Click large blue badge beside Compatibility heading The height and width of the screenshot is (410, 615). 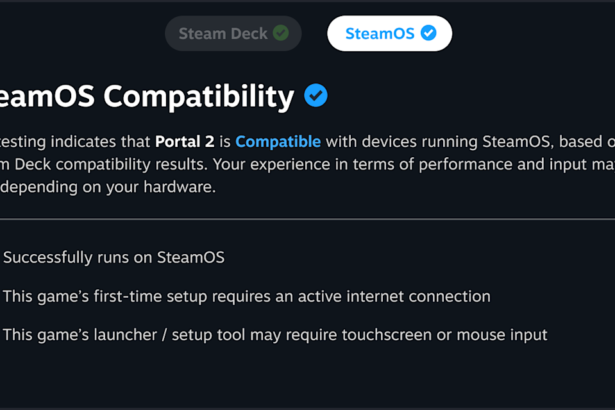point(316,95)
